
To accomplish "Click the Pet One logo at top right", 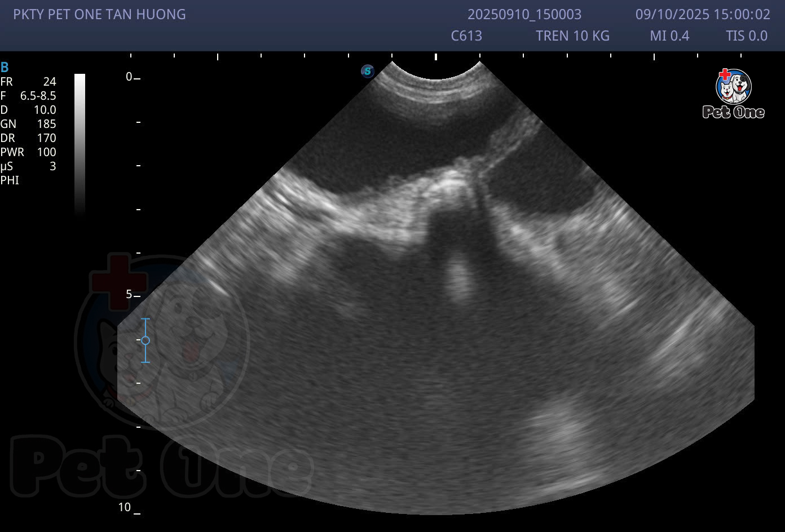I will (x=733, y=94).
